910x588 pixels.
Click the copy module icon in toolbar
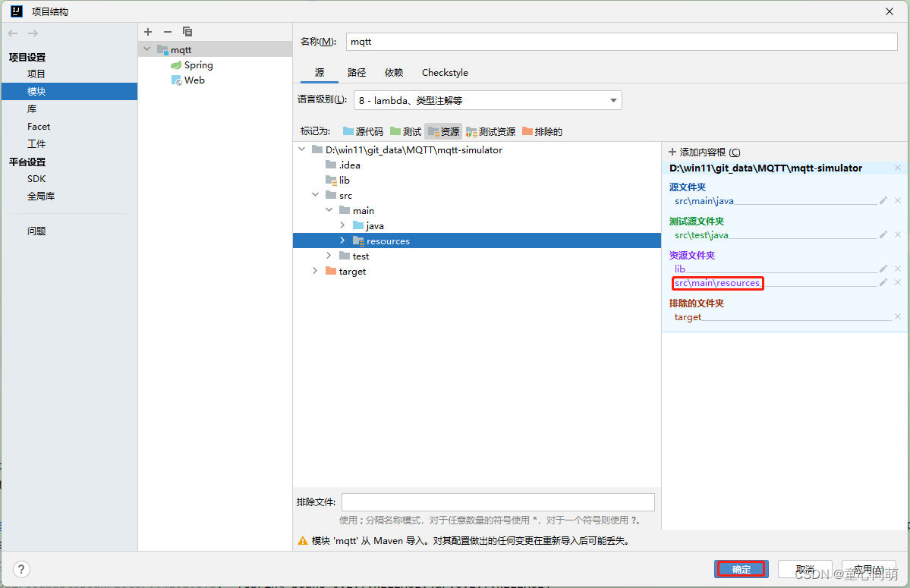[x=187, y=32]
